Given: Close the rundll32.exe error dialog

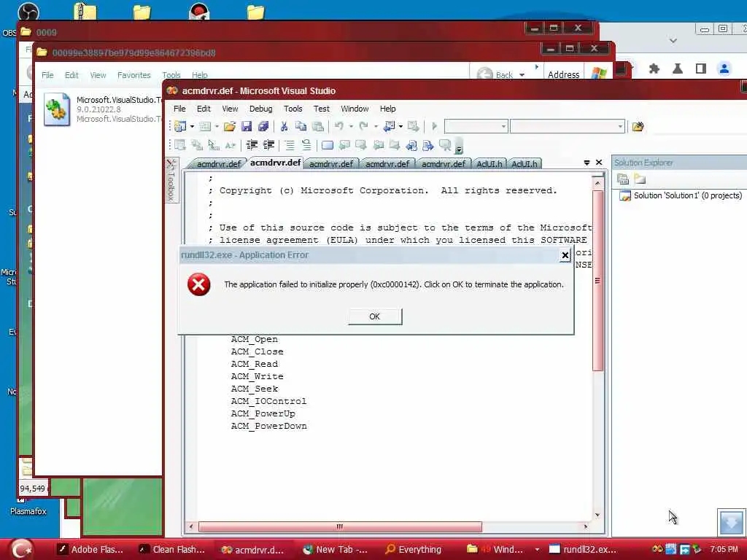Looking at the screenshot, I should [565, 255].
